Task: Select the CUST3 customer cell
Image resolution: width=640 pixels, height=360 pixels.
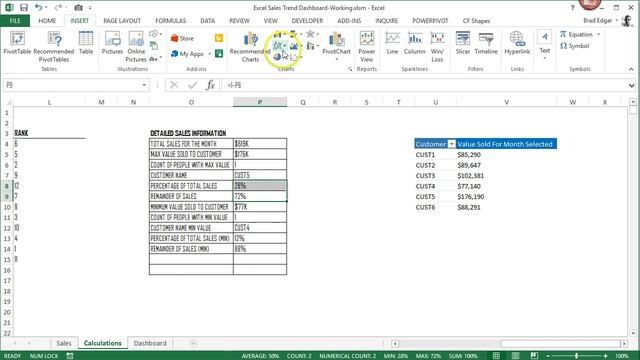Action: (x=435, y=176)
